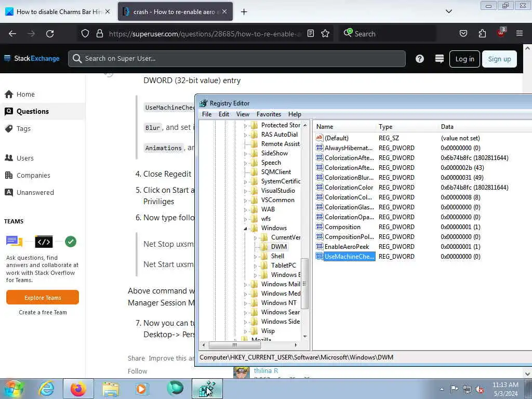Close the Charms Bar tab
The image size is (532, 399).
108,11
